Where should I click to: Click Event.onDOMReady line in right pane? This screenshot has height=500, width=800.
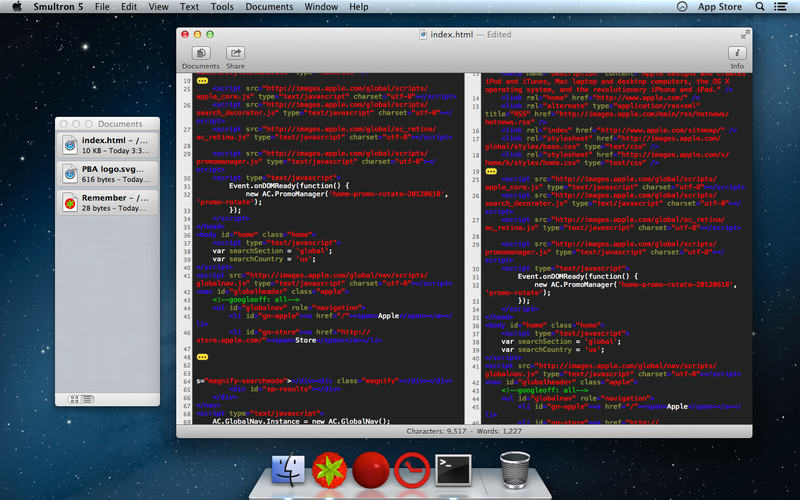[x=578, y=276]
